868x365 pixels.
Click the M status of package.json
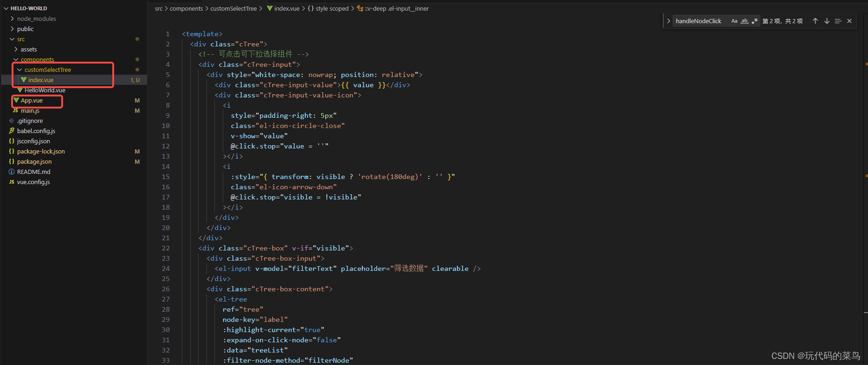pos(137,161)
